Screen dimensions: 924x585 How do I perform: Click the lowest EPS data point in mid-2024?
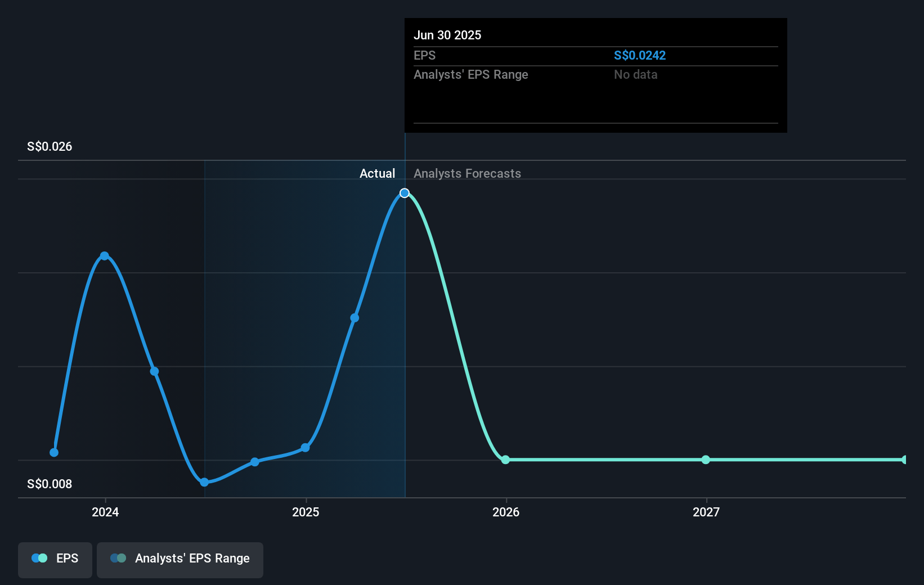click(x=204, y=482)
